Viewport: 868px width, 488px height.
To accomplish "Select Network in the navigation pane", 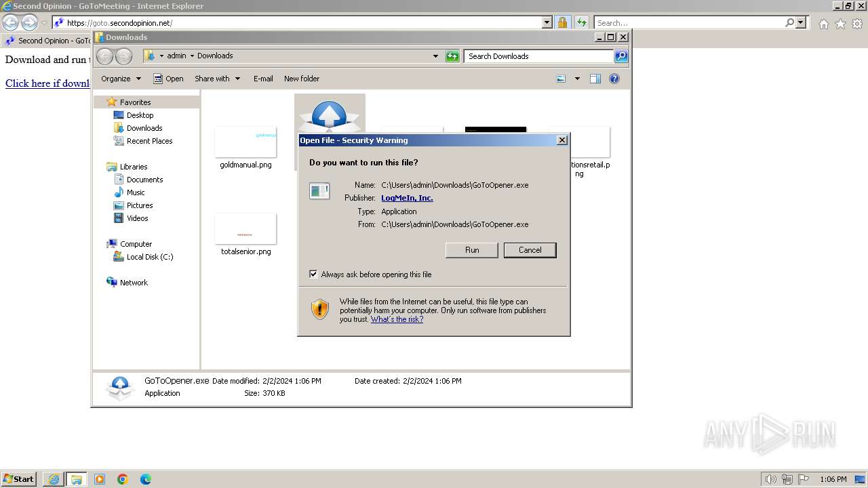I will pyautogui.click(x=134, y=283).
